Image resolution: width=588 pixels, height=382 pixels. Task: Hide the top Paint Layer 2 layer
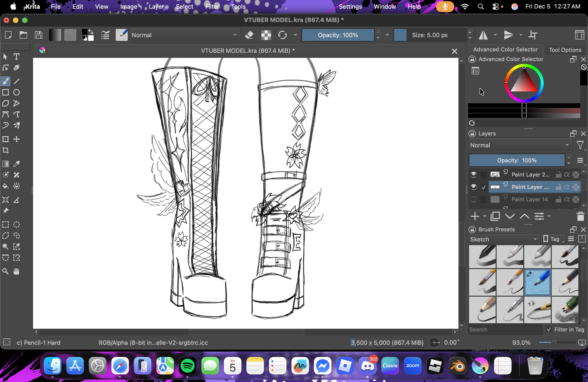[x=473, y=174]
